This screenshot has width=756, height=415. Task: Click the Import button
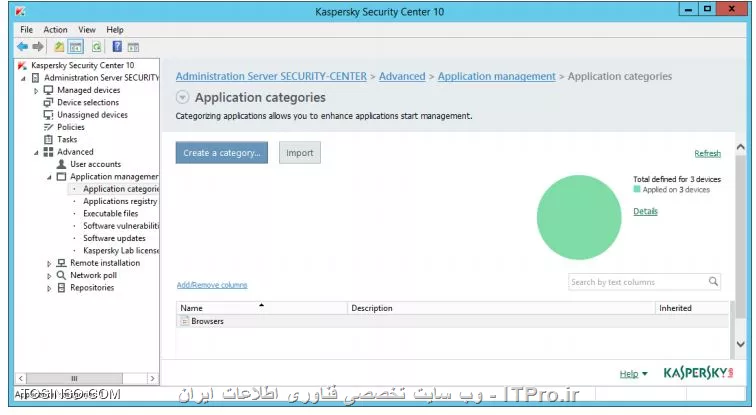click(299, 153)
